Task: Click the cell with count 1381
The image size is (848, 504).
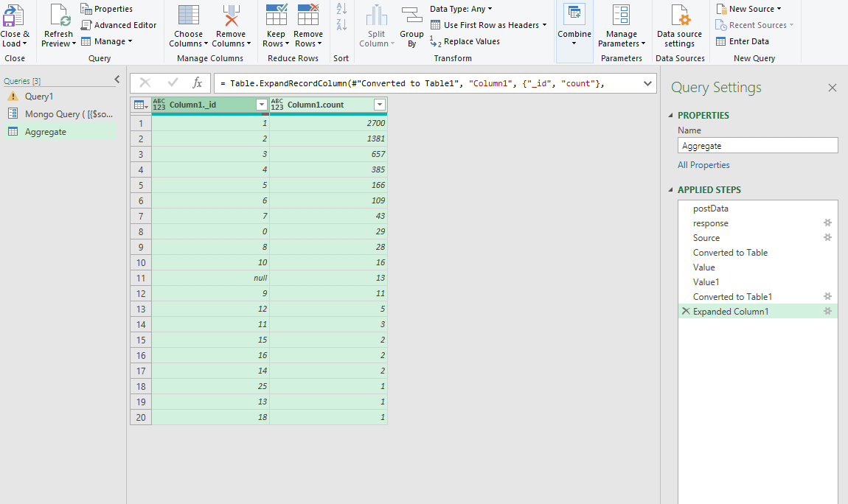Action: point(328,139)
